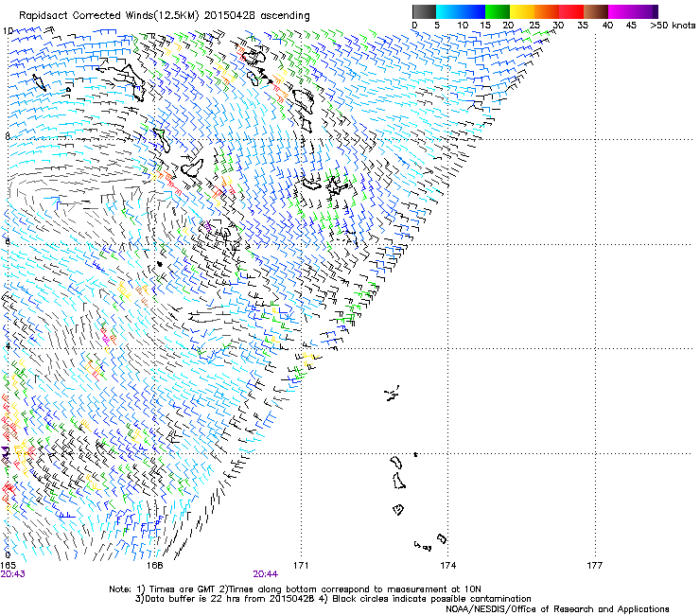
Task: Click the legend label '25'
Action: [534, 26]
